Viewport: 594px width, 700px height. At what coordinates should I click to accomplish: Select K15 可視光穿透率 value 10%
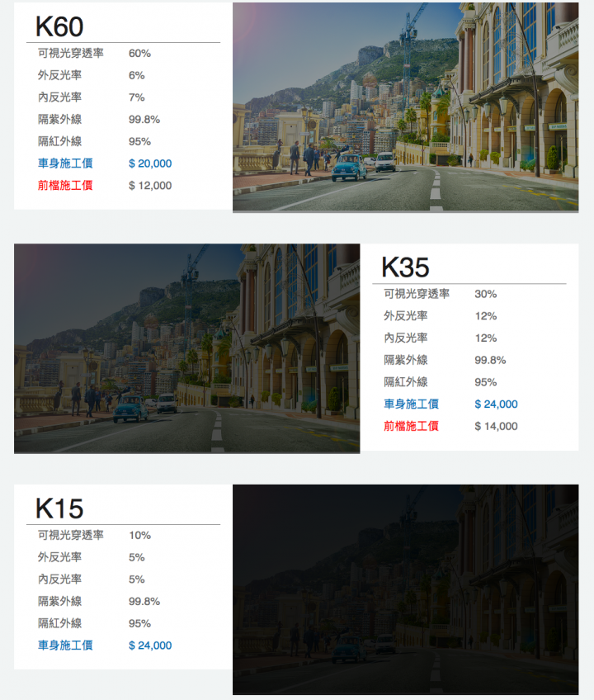[x=139, y=535]
